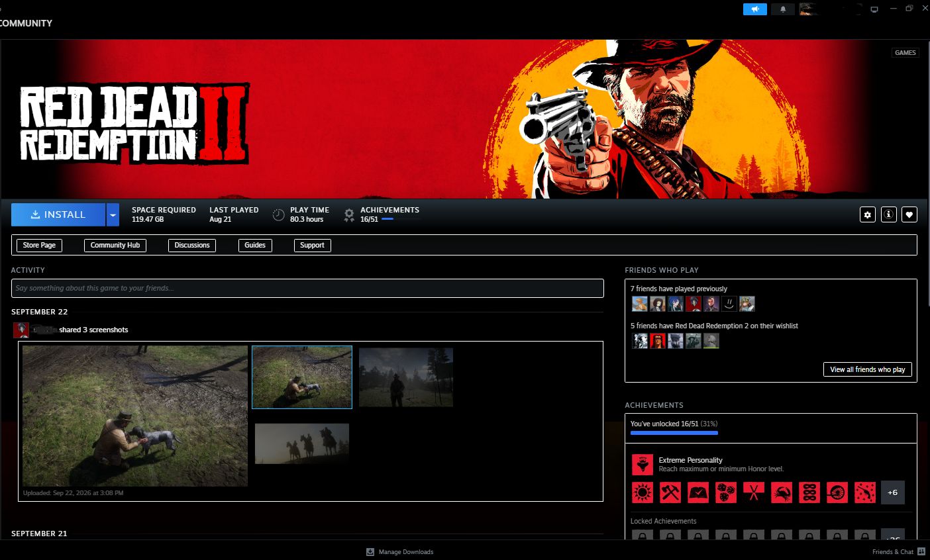Click the Play Time clock icon
Viewport: 930px width, 560px height.
coord(278,214)
